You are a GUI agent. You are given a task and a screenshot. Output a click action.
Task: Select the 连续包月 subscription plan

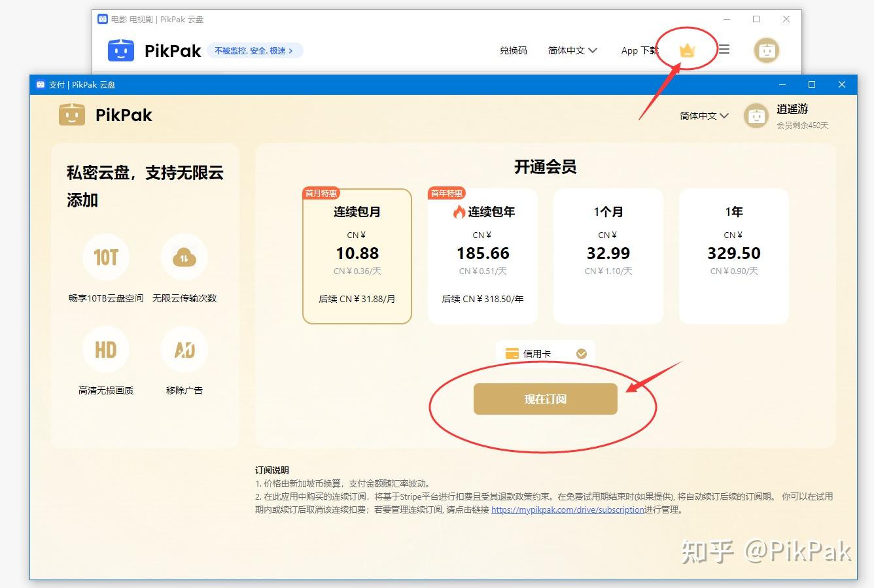357,255
